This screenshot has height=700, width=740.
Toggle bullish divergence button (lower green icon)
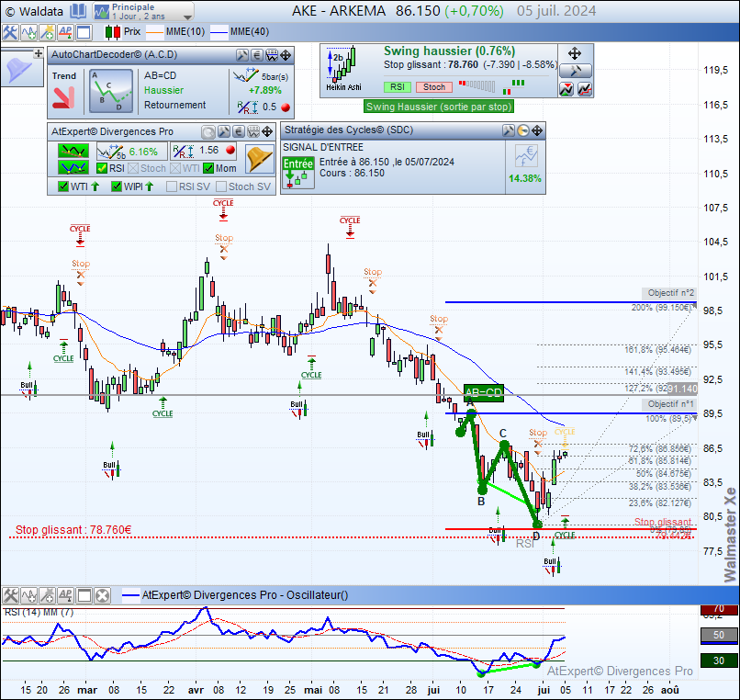point(73,167)
